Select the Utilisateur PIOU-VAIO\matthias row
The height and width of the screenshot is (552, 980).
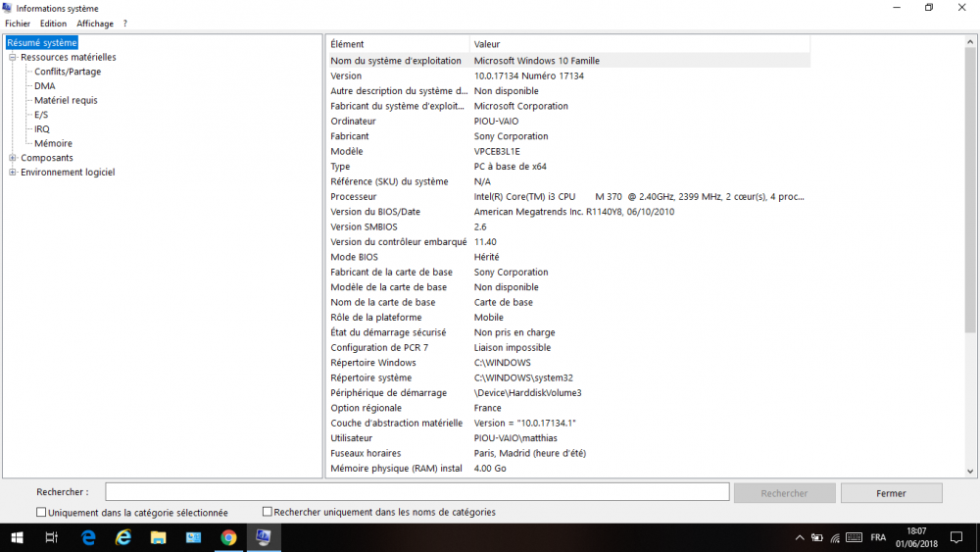pos(568,438)
